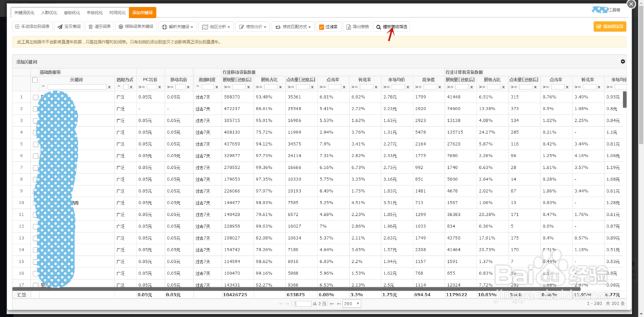The width and height of the screenshot is (644, 317).
Task: Toggle the select-all checkbox in header
Action: (35, 80)
